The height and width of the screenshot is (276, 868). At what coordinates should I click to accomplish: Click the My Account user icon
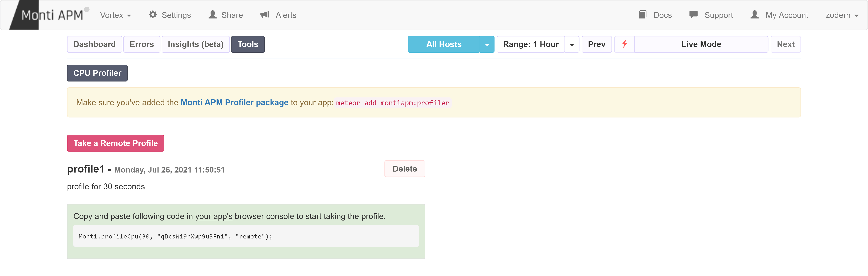754,15
